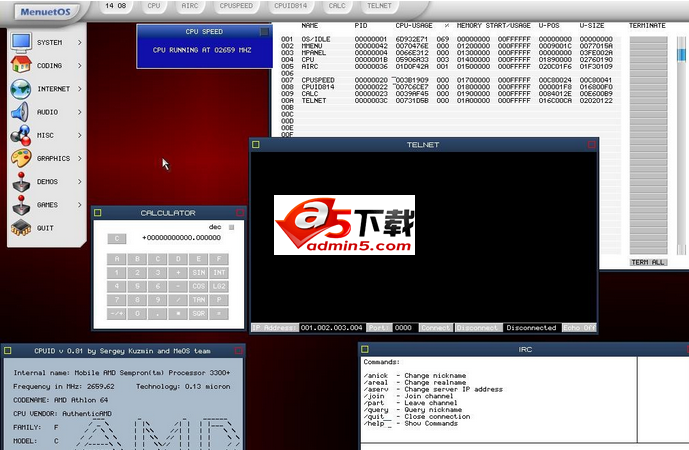Click the calculator equals key
Screen dimensions: 689x450
219,314
